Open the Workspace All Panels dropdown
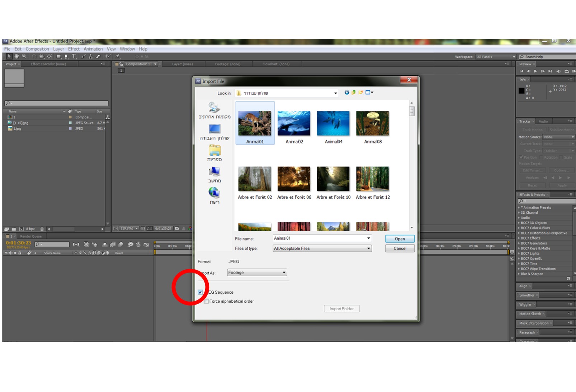The image size is (576, 392). pyautogui.click(x=496, y=57)
